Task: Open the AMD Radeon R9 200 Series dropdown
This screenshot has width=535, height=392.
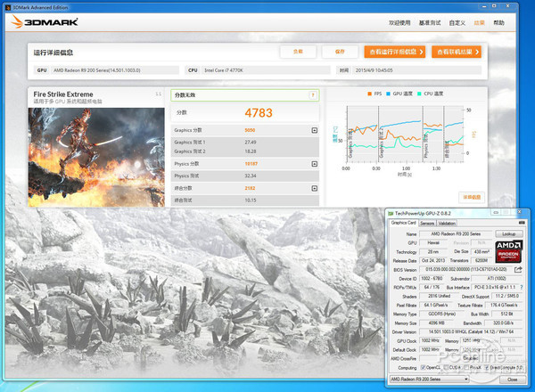Action: click(429, 379)
